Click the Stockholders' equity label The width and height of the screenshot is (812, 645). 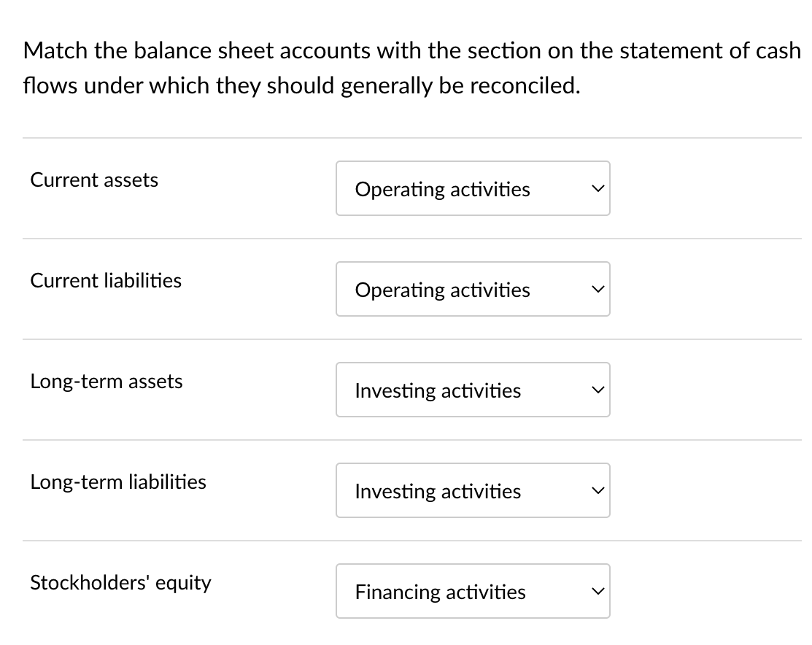120,582
